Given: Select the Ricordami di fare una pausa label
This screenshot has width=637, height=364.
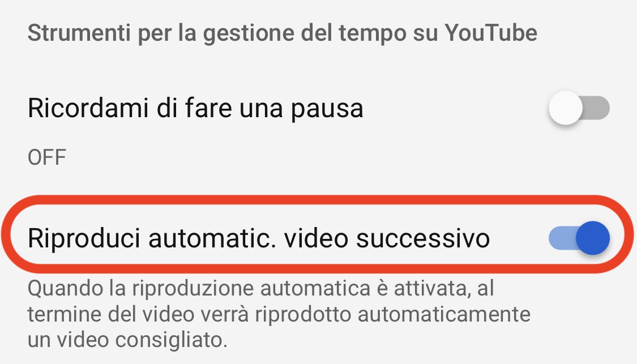Looking at the screenshot, I should click(195, 109).
